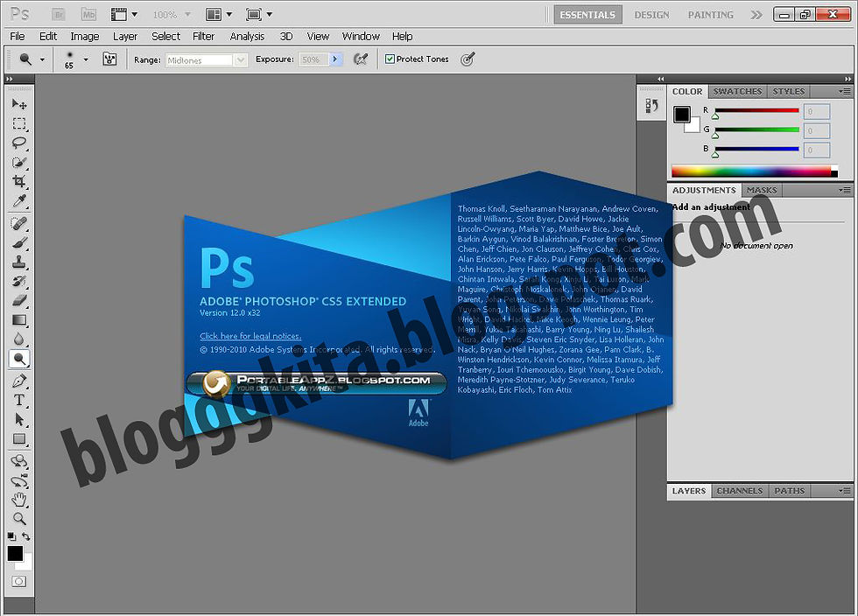Open the Exposure slider arrow
This screenshot has height=616, width=858.
click(x=335, y=59)
